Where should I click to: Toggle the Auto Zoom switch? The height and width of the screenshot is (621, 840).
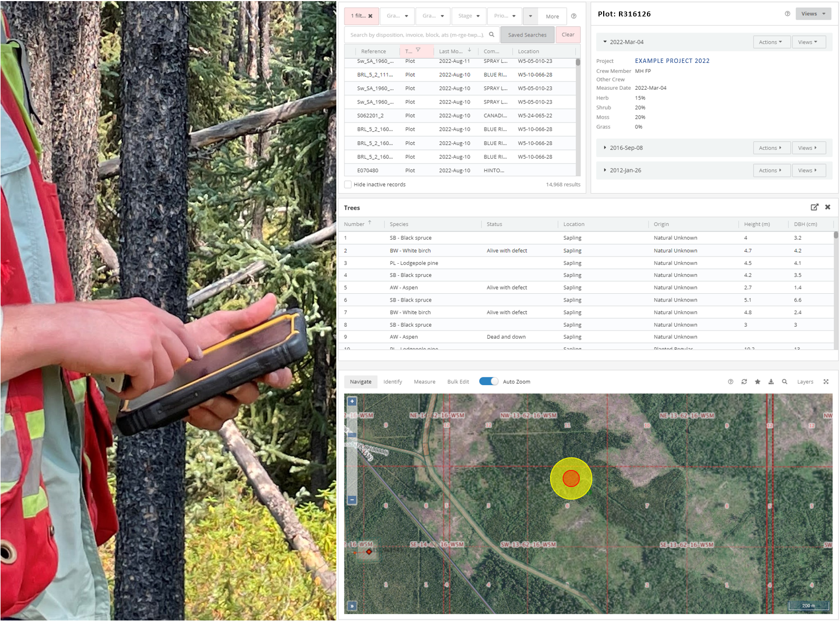(x=488, y=381)
